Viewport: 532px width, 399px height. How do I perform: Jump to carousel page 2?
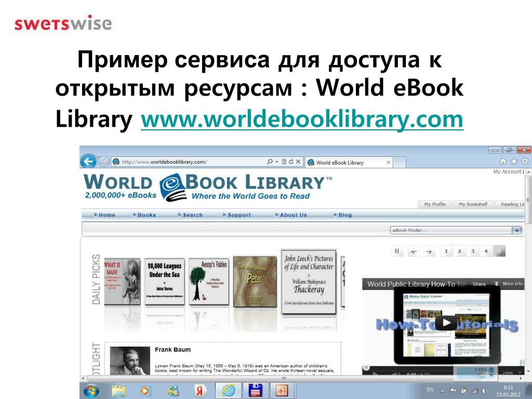(459, 251)
